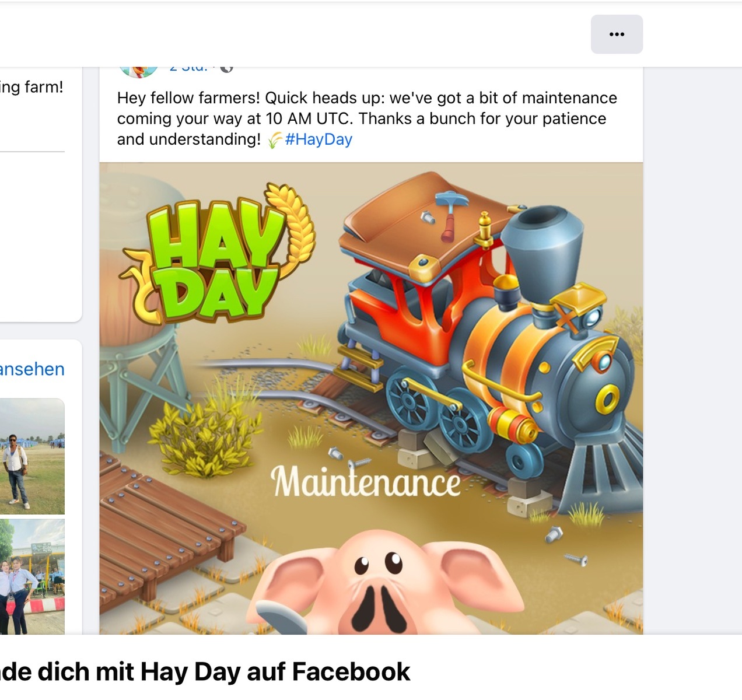
Task: Open the "ansehen" link in left panel
Action: [x=32, y=369]
